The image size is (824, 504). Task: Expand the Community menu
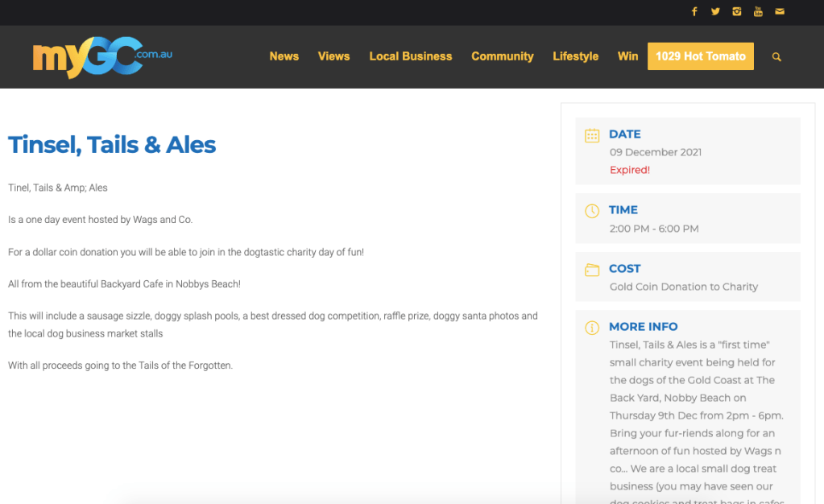[x=502, y=56]
